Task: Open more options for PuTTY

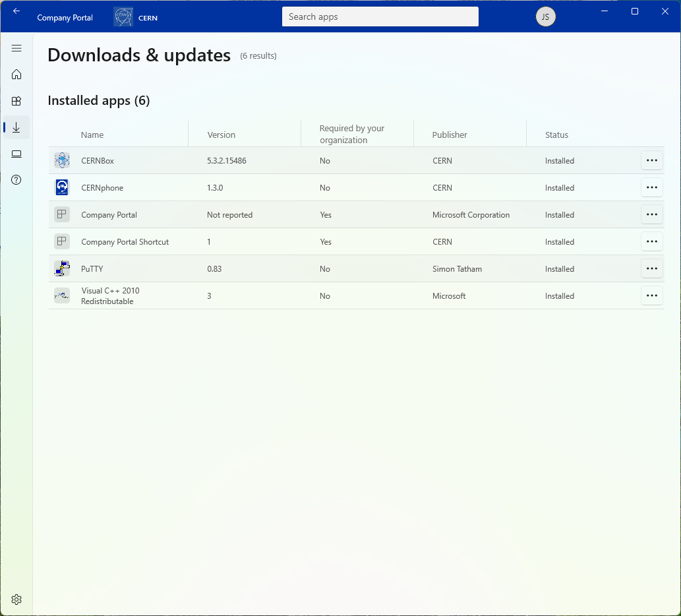Action: click(652, 268)
